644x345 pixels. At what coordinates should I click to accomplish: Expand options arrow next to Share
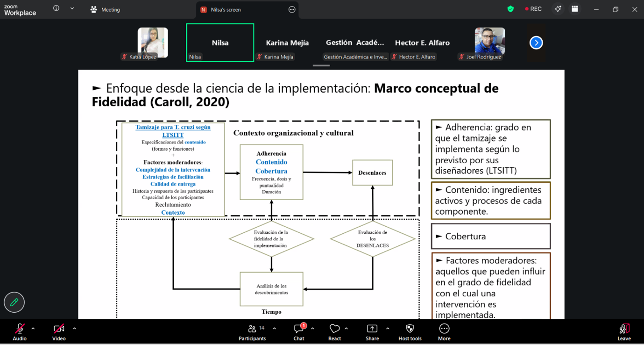388,329
